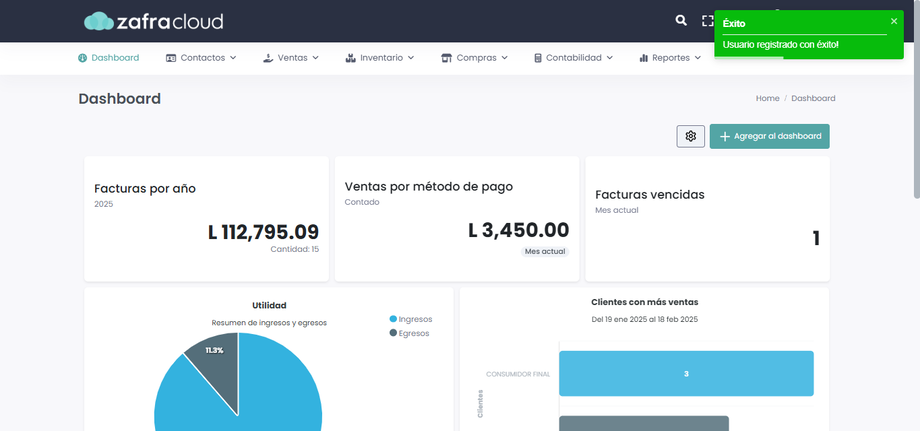Open the Reportes menu
Screen dimensions: 920x431
point(670,57)
